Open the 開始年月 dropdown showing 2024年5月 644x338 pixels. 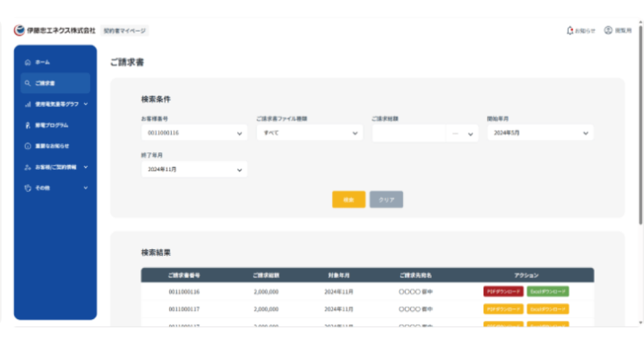tap(540, 133)
